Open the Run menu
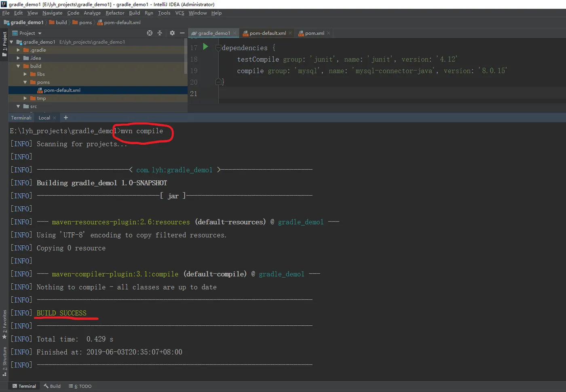The width and height of the screenshot is (566, 392). (x=149, y=13)
